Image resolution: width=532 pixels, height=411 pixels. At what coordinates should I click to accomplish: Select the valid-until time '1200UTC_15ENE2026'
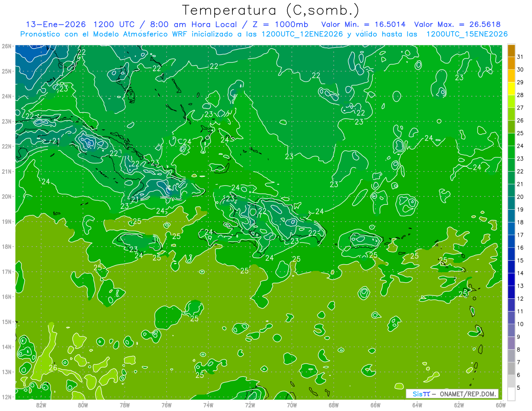pyautogui.click(x=467, y=34)
